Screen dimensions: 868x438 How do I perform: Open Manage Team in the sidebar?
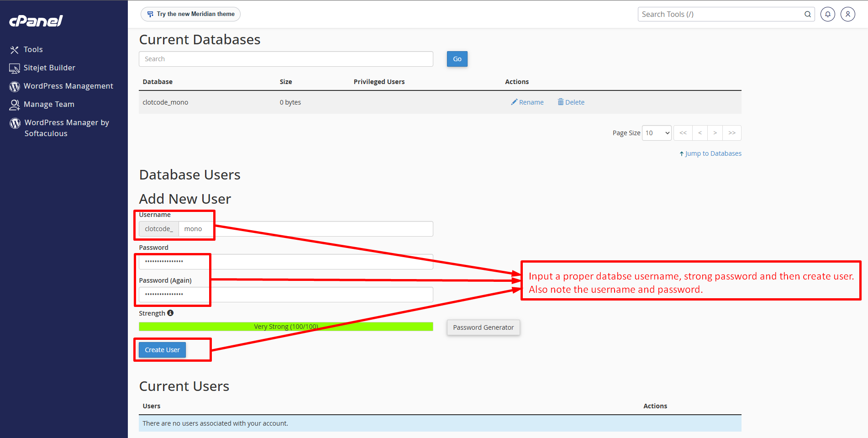(x=49, y=104)
